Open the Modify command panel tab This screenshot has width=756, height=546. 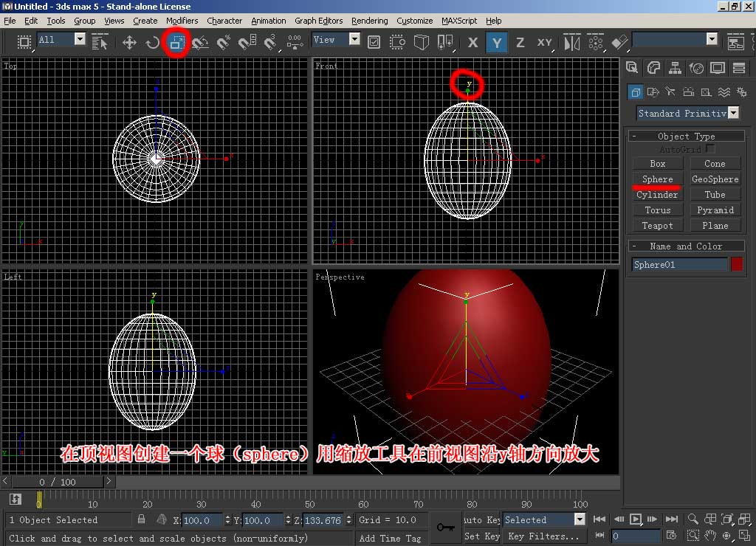coord(654,68)
